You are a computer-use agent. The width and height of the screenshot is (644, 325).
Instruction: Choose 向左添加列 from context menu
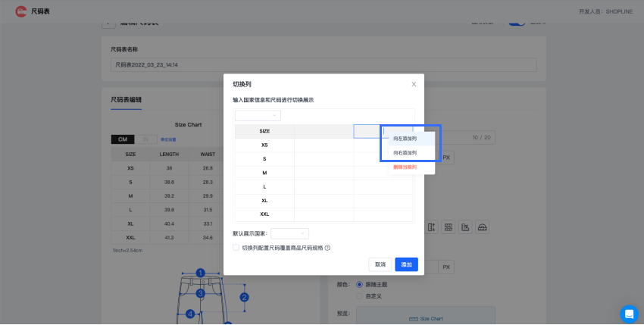(x=405, y=139)
